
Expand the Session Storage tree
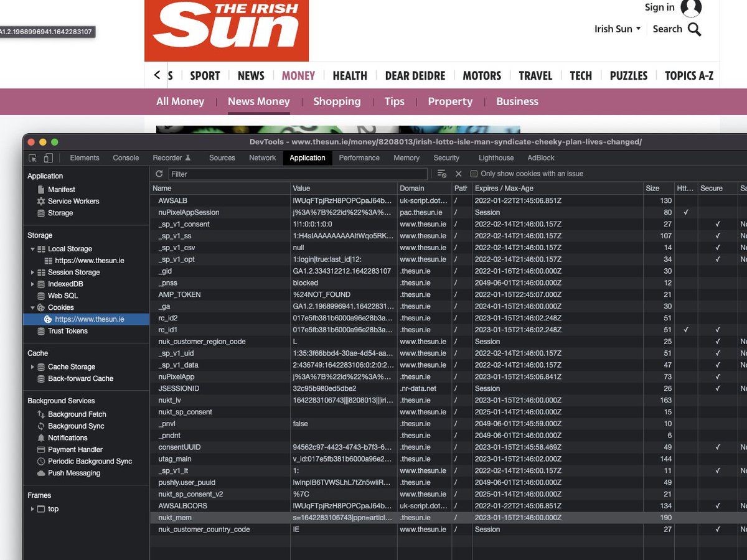[32, 273]
